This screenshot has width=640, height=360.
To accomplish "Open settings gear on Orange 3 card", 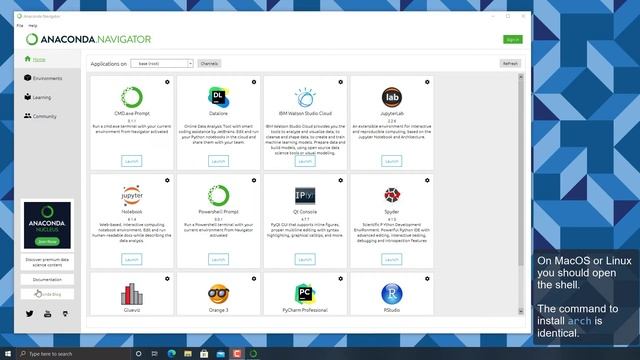I will pos(254,279).
